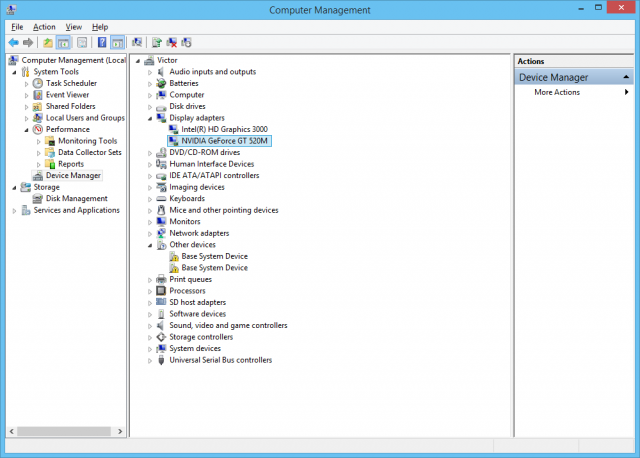The width and height of the screenshot is (640, 458).
Task: Open Disk Management in the left tree
Action: [76, 198]
